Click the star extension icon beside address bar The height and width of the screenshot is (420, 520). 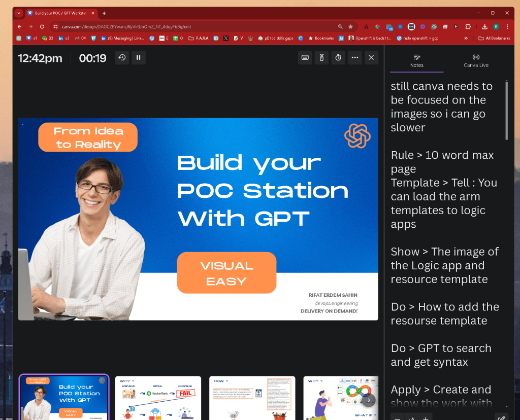point(366,26)
